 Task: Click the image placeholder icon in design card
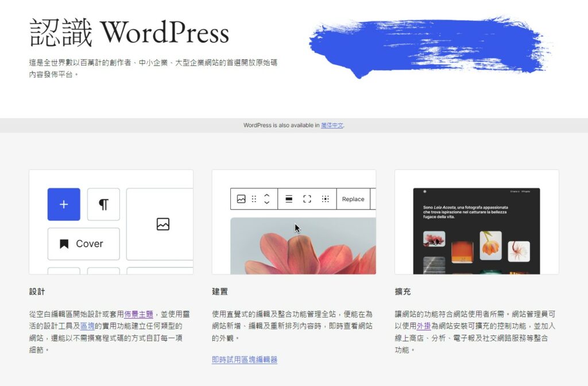point(163,224)
